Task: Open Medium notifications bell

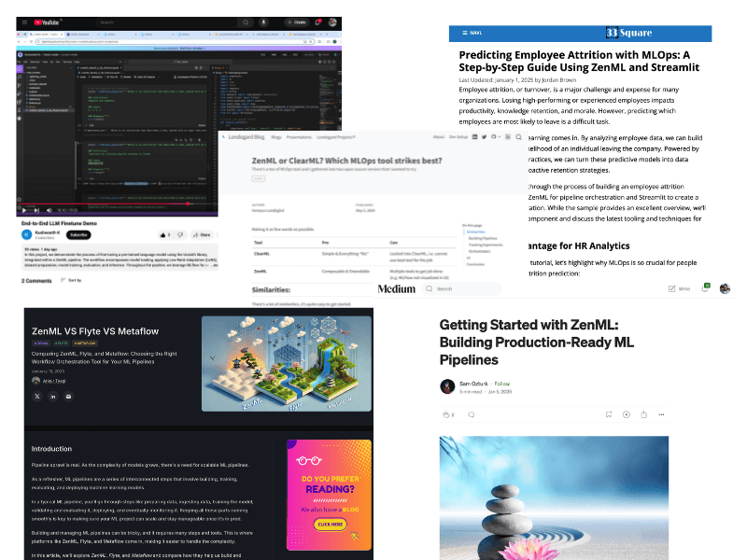Action: pos(705,287)
